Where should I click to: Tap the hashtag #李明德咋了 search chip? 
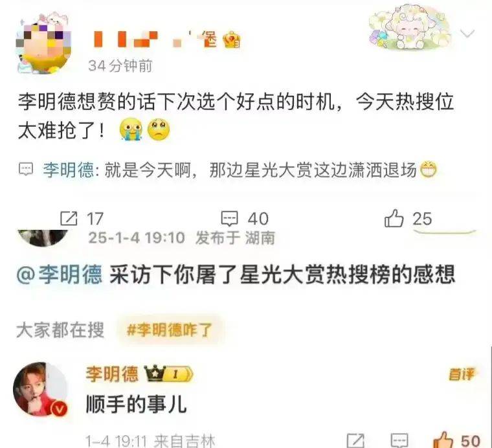pos(170,330)
